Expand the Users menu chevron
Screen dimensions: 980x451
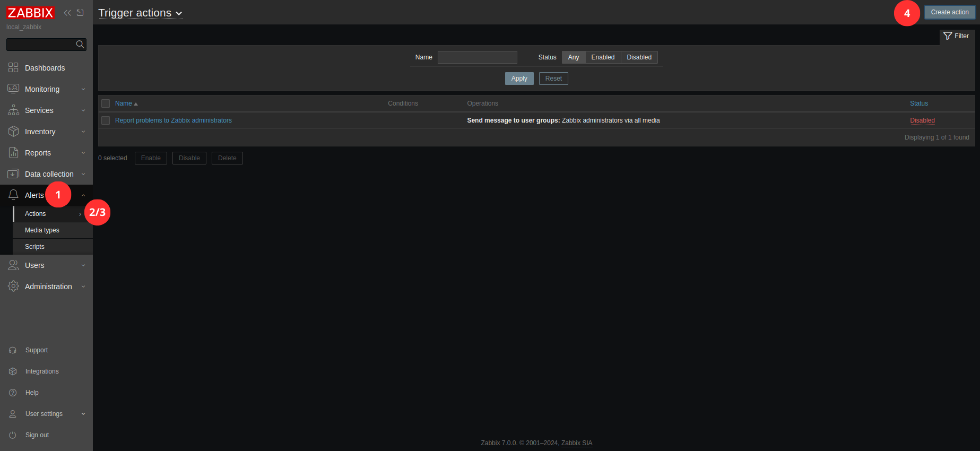(83, 265)
